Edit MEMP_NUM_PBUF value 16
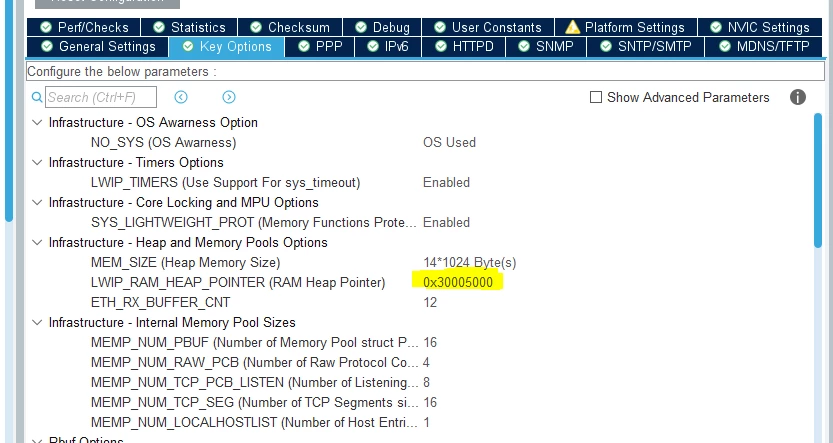The width and height of the screenshot is (833, 443). pyautogui.click(x=430, y=342)
